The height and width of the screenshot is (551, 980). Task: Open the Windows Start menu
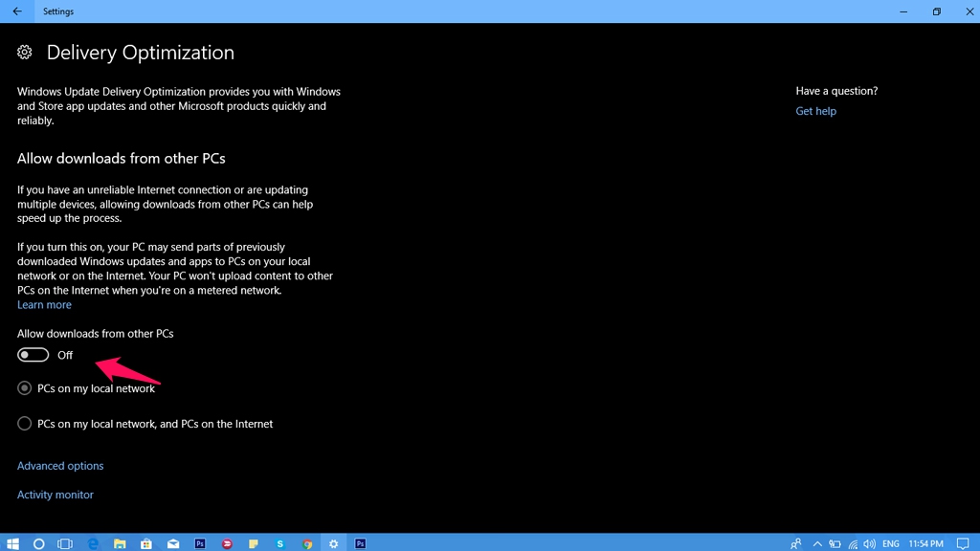click(12, 543)
